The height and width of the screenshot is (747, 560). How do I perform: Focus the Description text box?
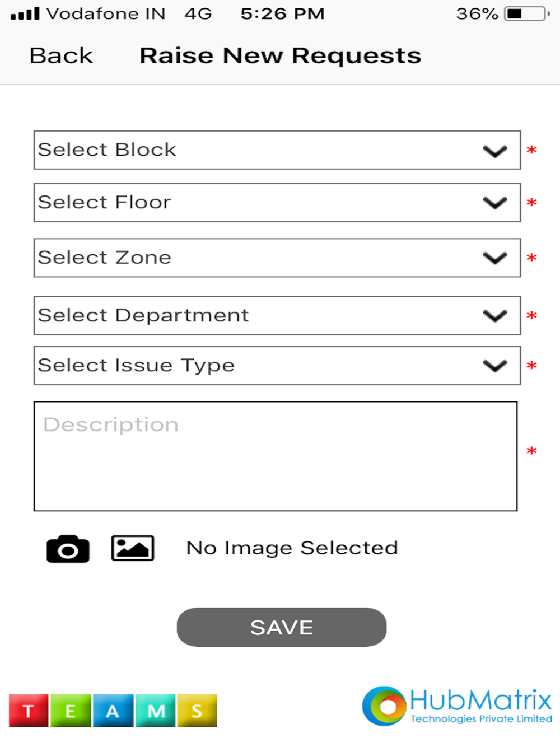[276, 456]
